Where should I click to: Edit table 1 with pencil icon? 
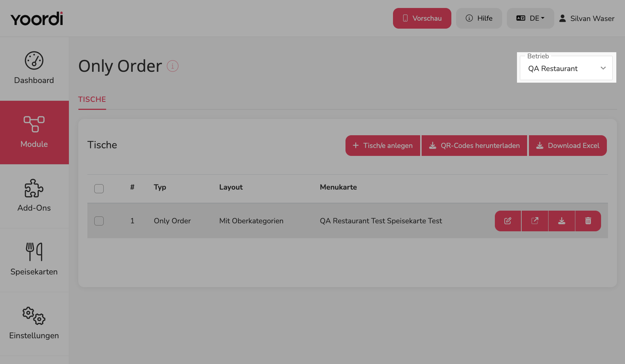pyautogui.click(x=508, y=221)
